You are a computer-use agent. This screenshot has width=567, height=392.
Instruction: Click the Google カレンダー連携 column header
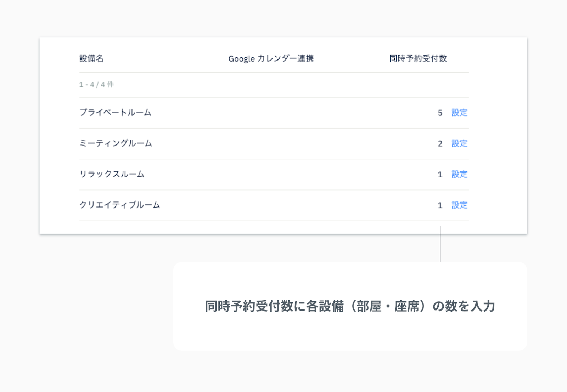271,58
